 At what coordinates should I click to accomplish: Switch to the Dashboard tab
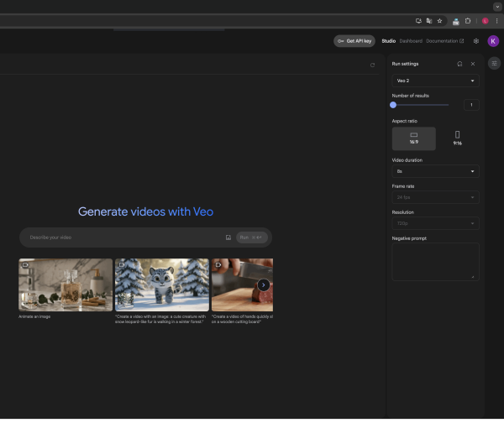411,41
